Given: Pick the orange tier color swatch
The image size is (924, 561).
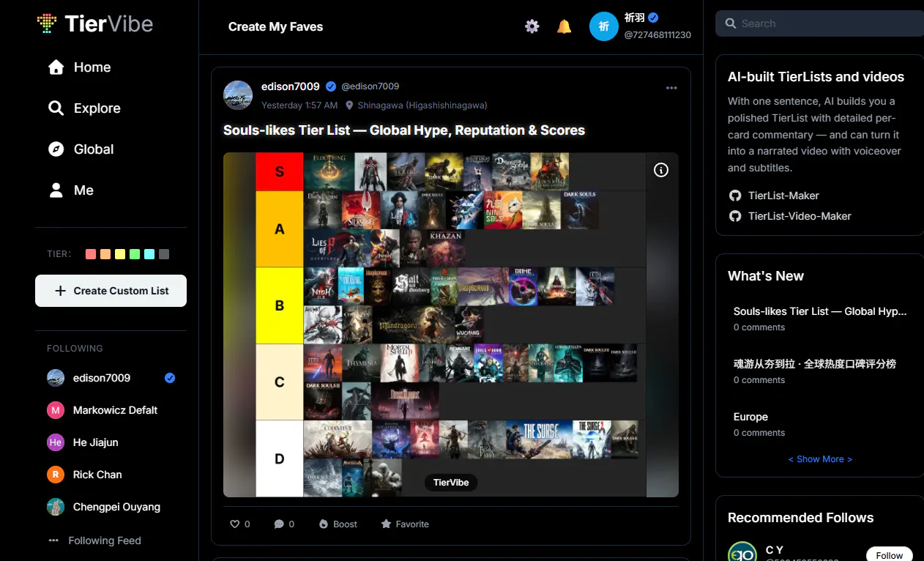Looking at the screenshot, I should (x=105, y=254).
